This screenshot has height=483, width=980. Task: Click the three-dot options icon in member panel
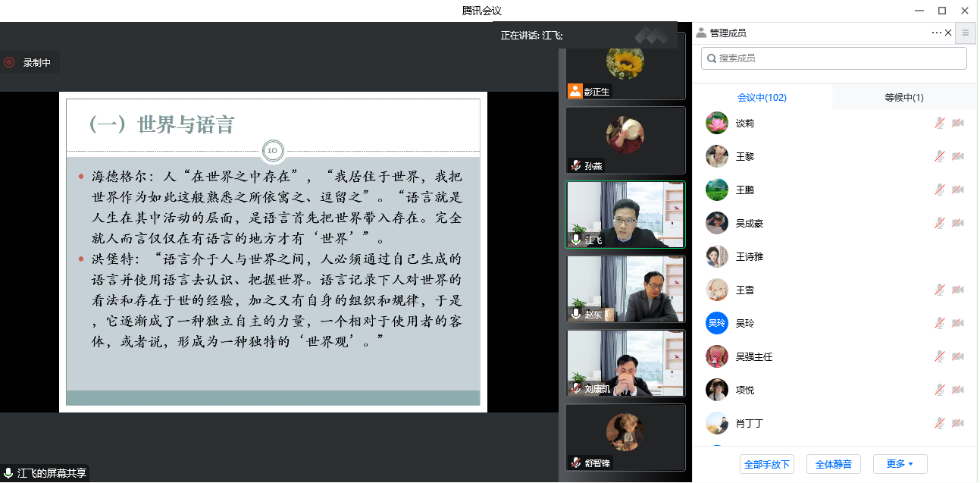pyautogui.click(x=936, y=33)
